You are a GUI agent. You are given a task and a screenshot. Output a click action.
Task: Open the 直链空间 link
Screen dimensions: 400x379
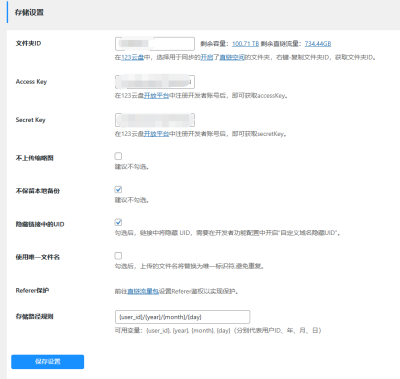[232, 57]
